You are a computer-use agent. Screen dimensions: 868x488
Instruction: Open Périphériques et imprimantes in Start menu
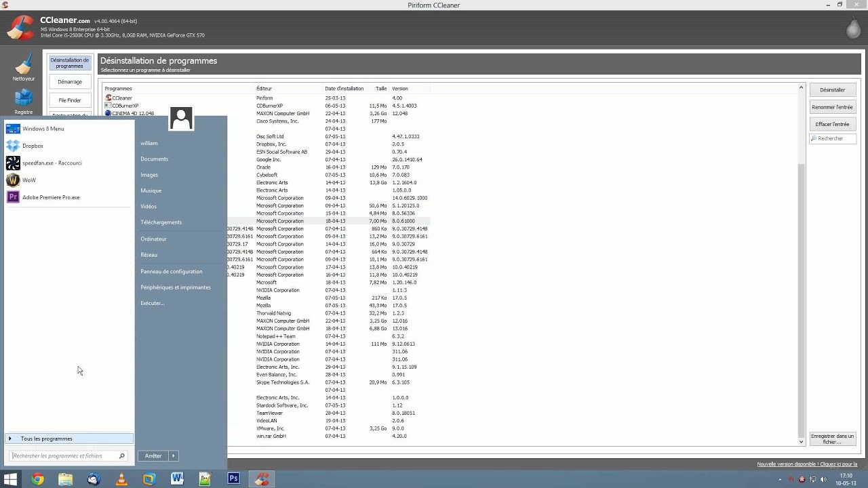click(176, 287)
